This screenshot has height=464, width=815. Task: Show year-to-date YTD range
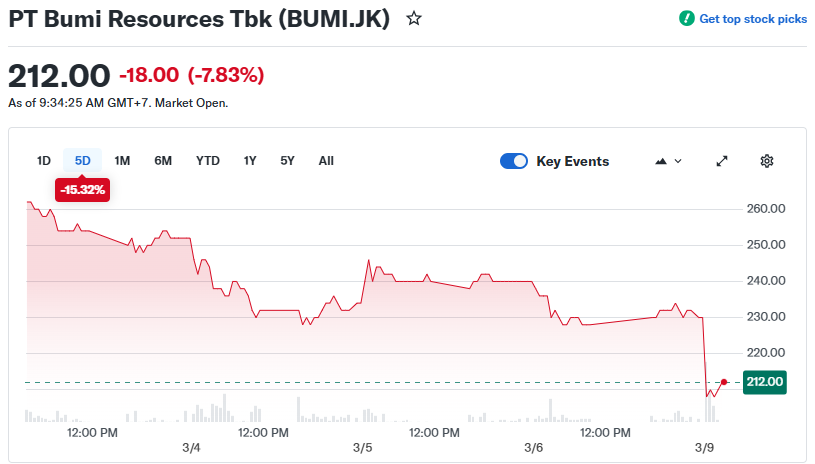(208, 161)
